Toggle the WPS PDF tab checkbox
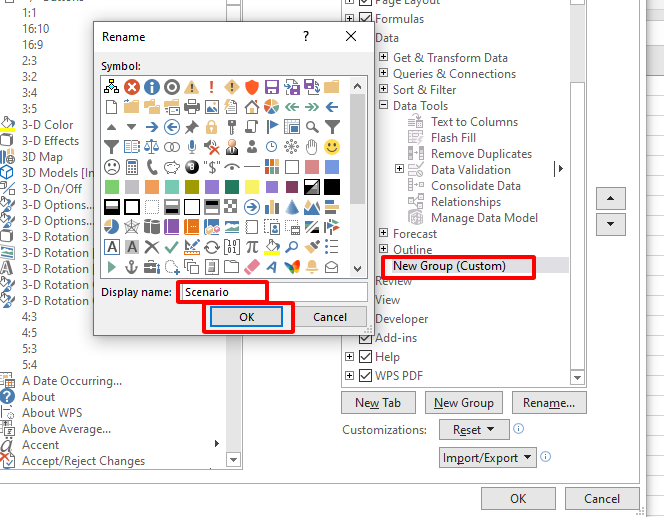Image resolution: width=664 pixels, height=517 pixels. click(365, 375)
